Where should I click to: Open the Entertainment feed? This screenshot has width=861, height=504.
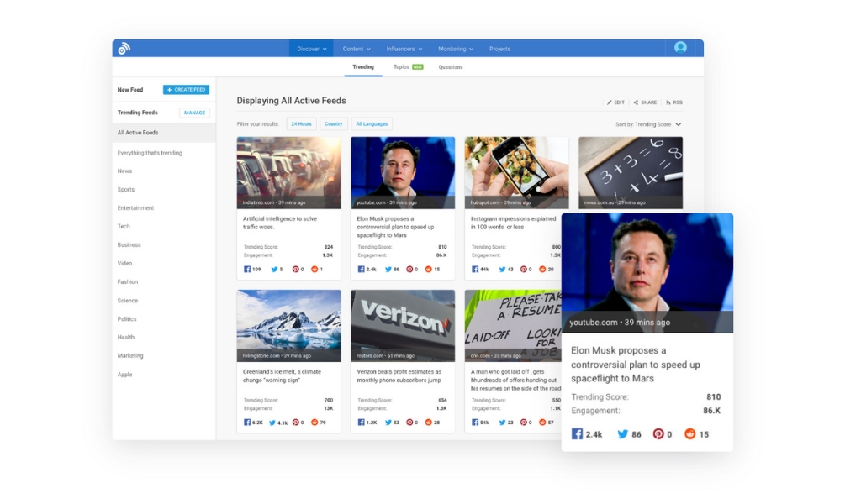(x=135, y=207)
